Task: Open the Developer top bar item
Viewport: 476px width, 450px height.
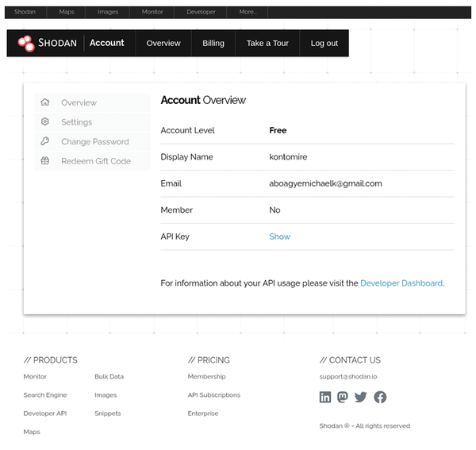Action: (x=201, y=12)
